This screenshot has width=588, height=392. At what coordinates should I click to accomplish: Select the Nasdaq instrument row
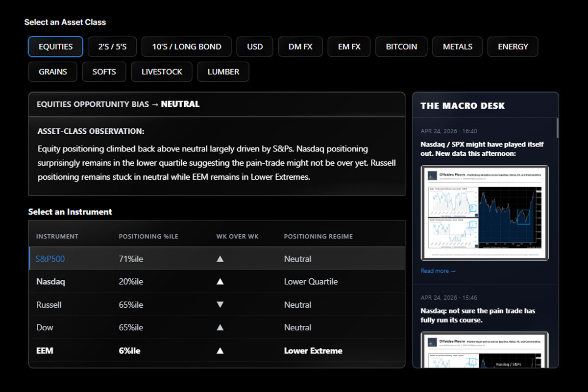217,282
